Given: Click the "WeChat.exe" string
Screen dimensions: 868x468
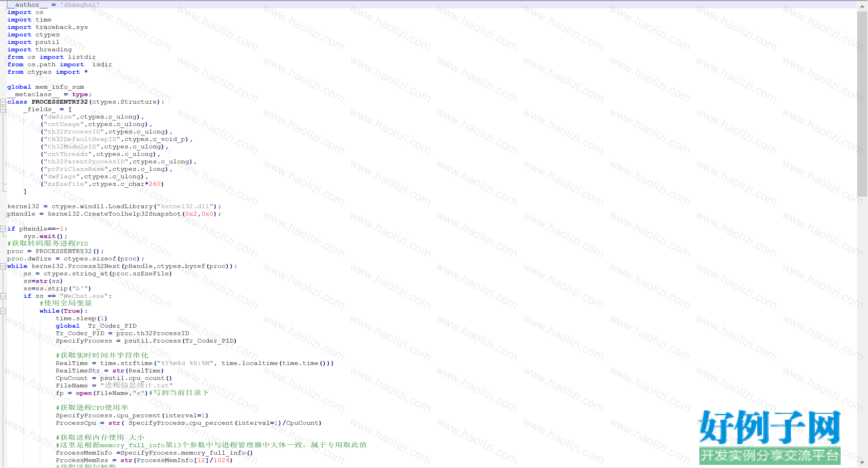Looking at the screenshot, I should click(x=84, y=296).
